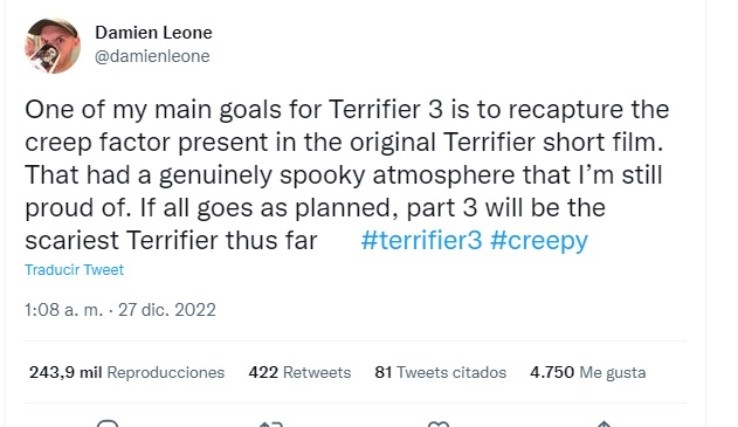Click Traducir Tweet to translate
738x427 pixels.
[74, 270]
